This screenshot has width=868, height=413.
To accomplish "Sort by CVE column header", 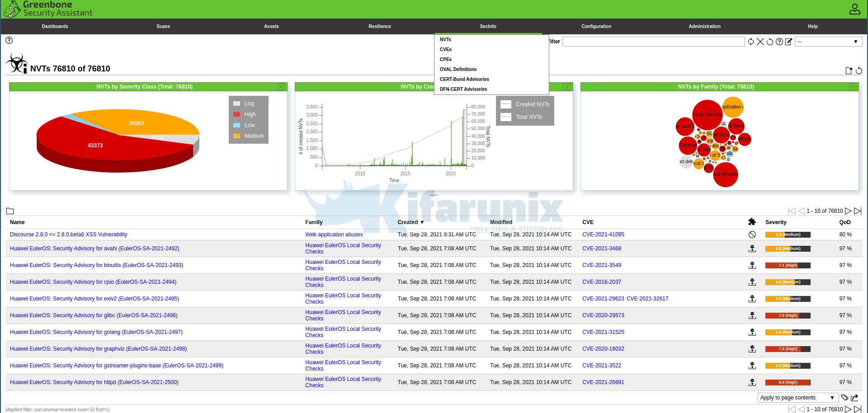I will tap(588, 222).
